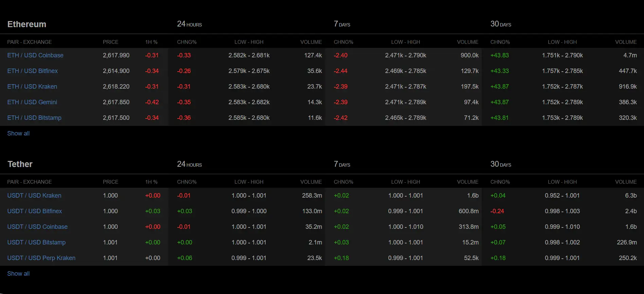Open the USDT / USD Kraken pair
The height and width of the screenshot is (294, 644).
[x=34, y=196]
